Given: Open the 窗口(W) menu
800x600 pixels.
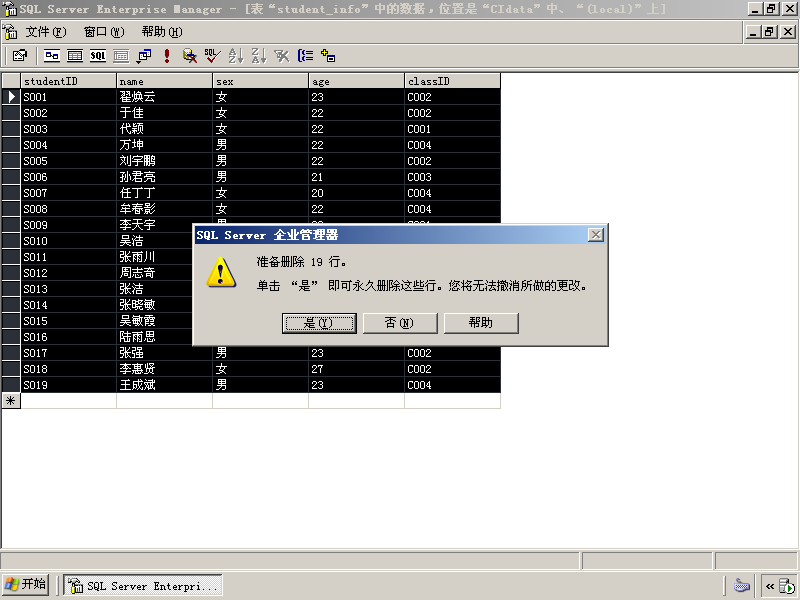Looking at the screenshot, I should [x=104, y=32].
